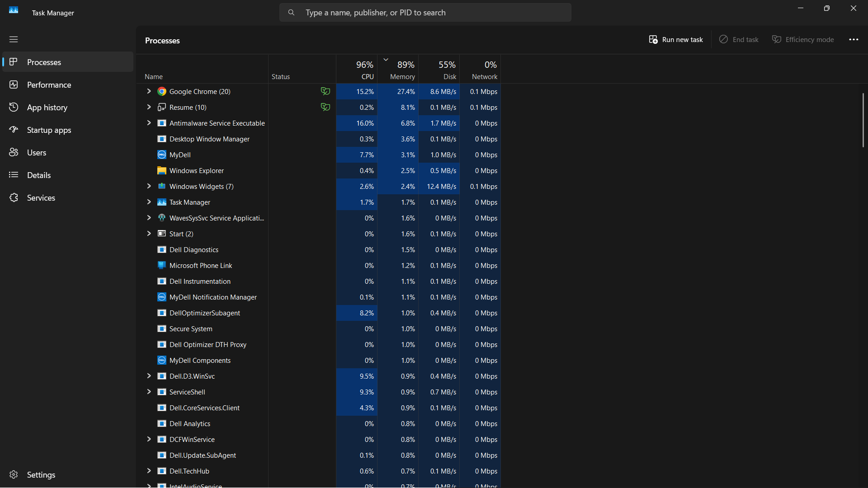The image size is (868, 488).
Task: Click the three-dots more options icon
Action: [x=854, y=40]
